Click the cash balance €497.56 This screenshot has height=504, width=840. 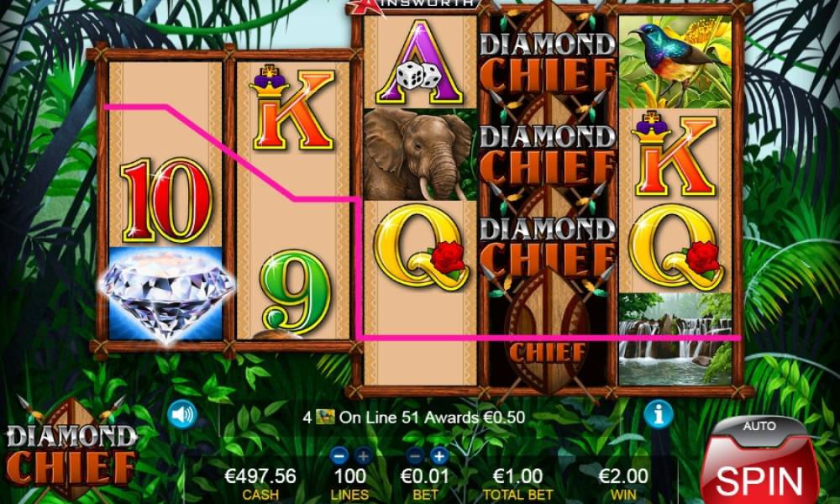point(260,475)
